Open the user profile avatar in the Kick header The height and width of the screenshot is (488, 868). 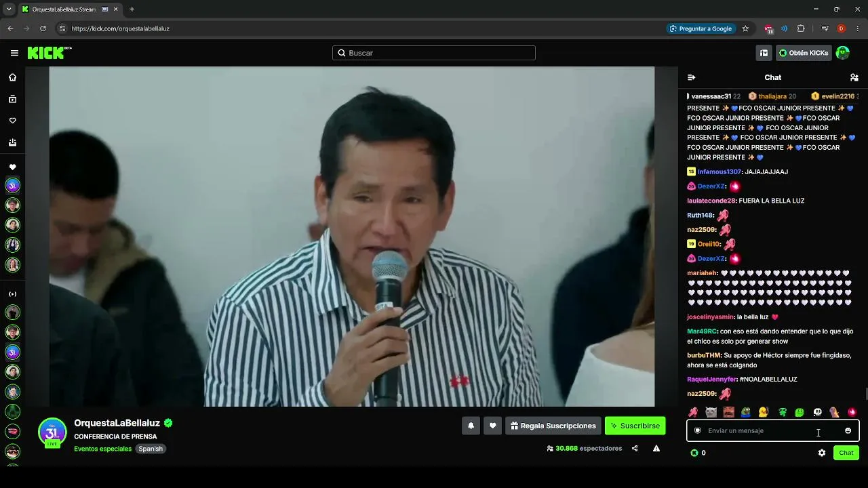843,53
